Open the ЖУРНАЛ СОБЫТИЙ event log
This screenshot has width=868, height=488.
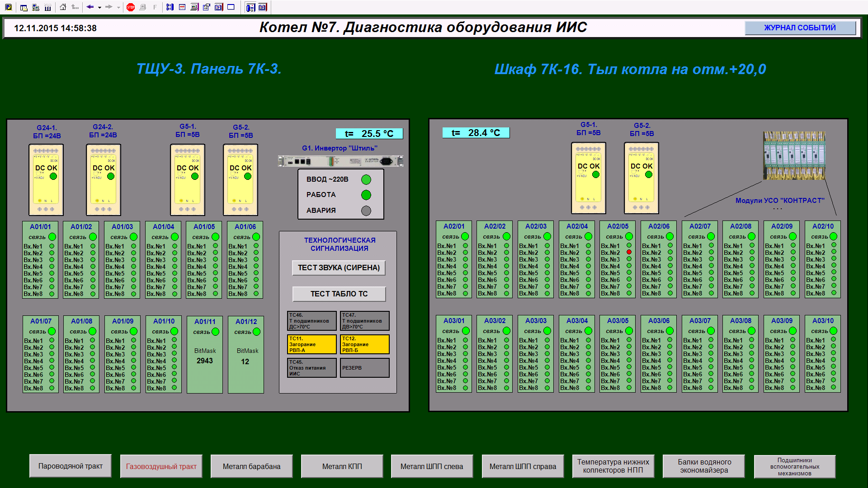800,28
